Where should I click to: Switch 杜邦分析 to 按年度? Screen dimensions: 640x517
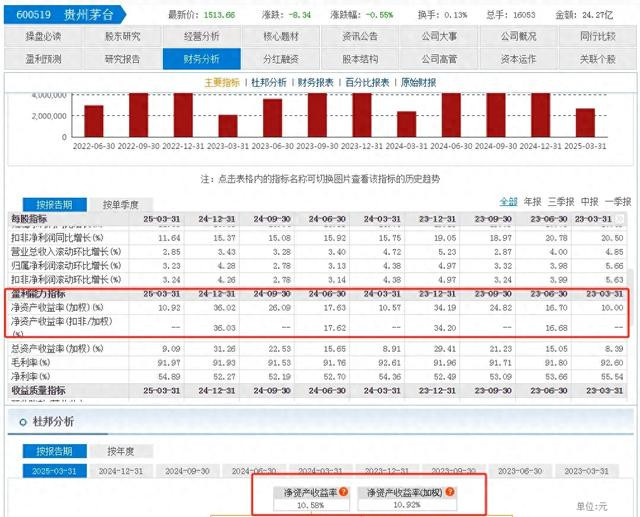point(121,451)
